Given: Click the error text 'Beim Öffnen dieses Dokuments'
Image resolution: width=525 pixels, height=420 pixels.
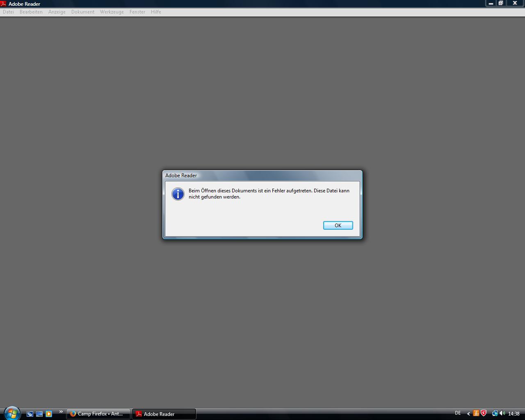Looking at the screenshot, I should point(222,191).
